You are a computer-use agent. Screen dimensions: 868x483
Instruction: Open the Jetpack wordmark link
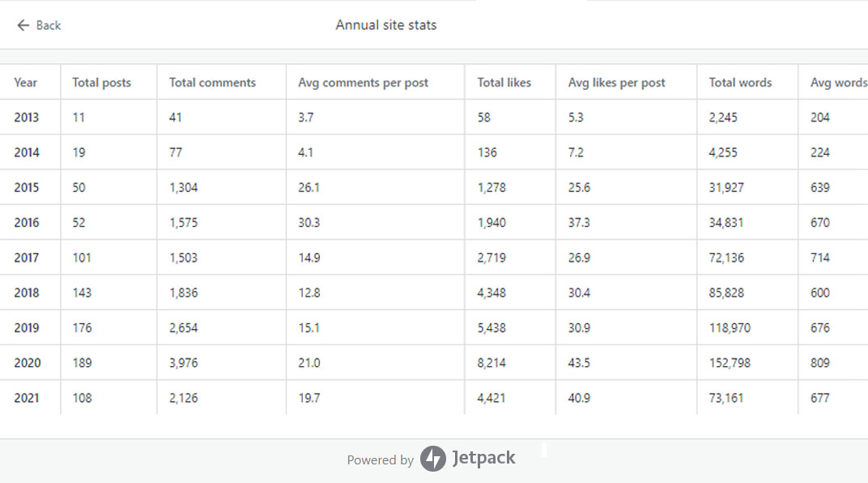pyautogui.click(x=483, y=459)
